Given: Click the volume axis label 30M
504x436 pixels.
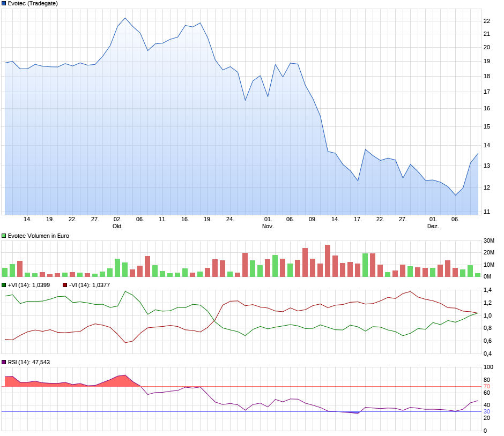Looking at the screenshot, I should coord(489,241).
